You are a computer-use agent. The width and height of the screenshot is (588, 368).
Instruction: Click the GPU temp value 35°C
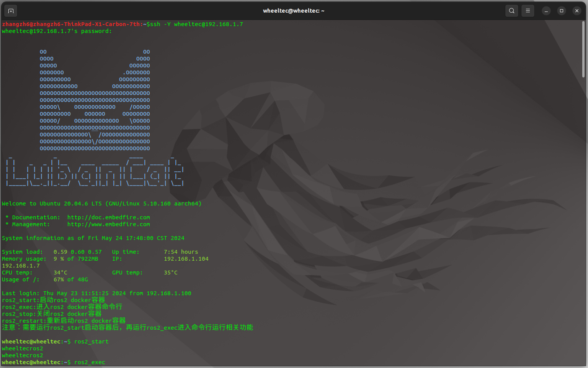(x=171, y=273)
